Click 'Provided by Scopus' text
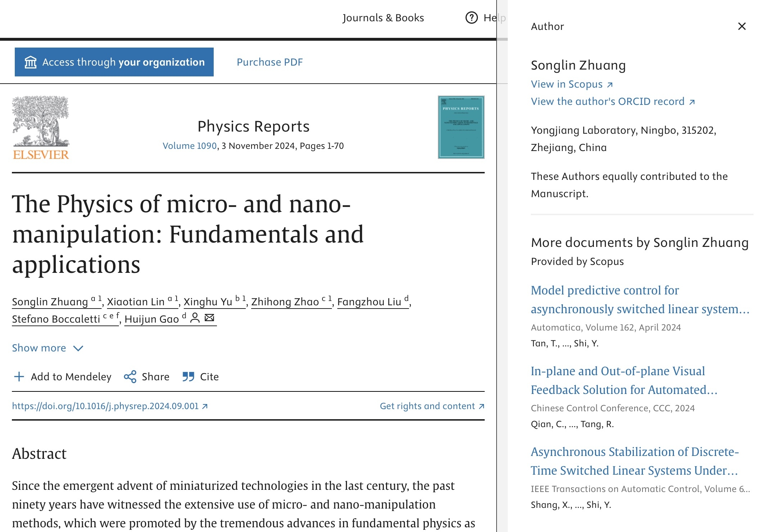 tap(577, 261)
